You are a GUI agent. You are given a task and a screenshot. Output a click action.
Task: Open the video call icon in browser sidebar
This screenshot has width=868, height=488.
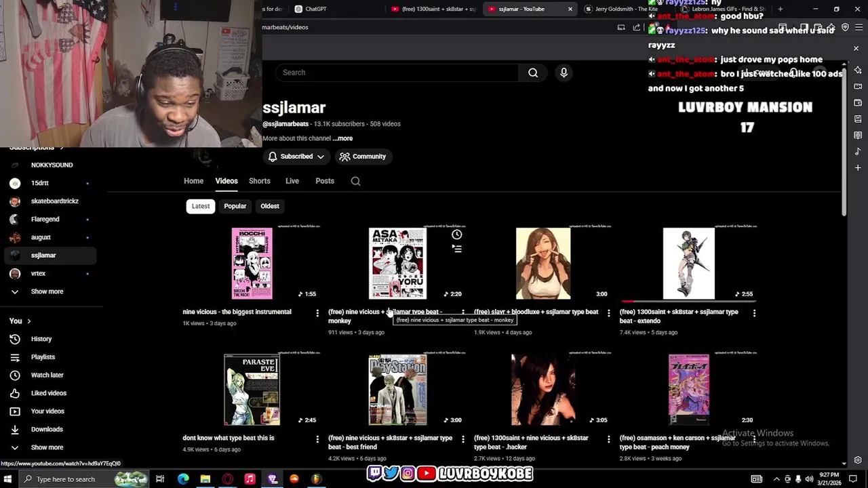tap(858, 87)
